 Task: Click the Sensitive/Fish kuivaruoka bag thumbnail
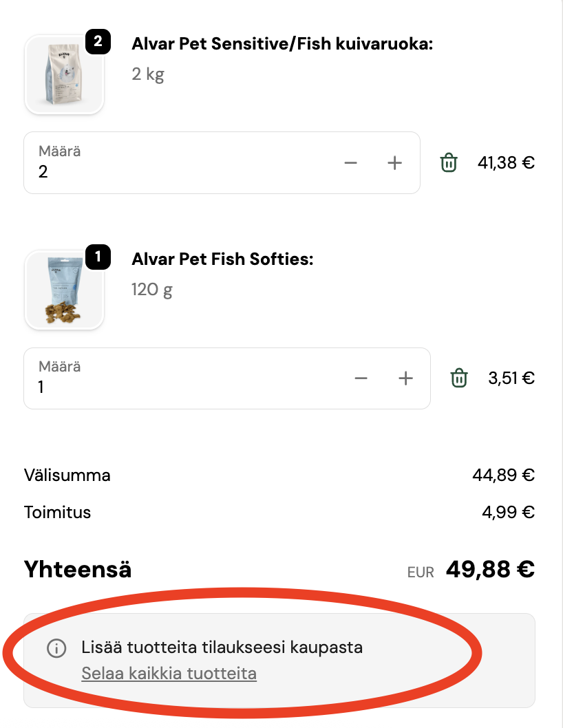(64, 74)
